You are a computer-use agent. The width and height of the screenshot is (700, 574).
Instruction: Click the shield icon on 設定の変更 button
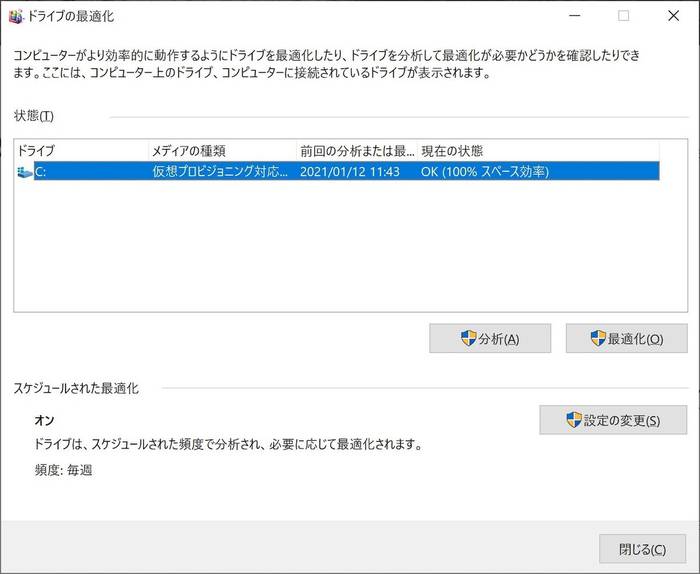574,420
